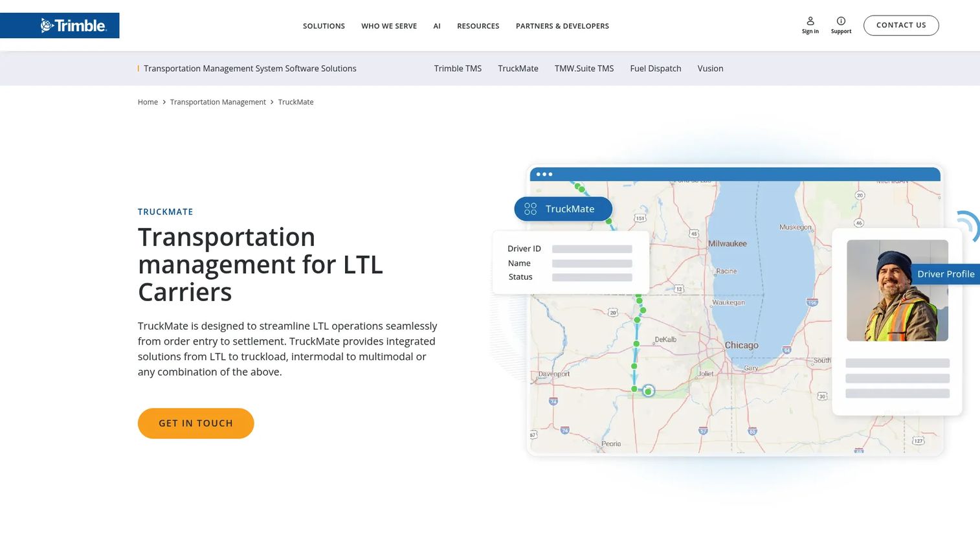
Task: Open the Vusion link
Action: click(710, 69)
